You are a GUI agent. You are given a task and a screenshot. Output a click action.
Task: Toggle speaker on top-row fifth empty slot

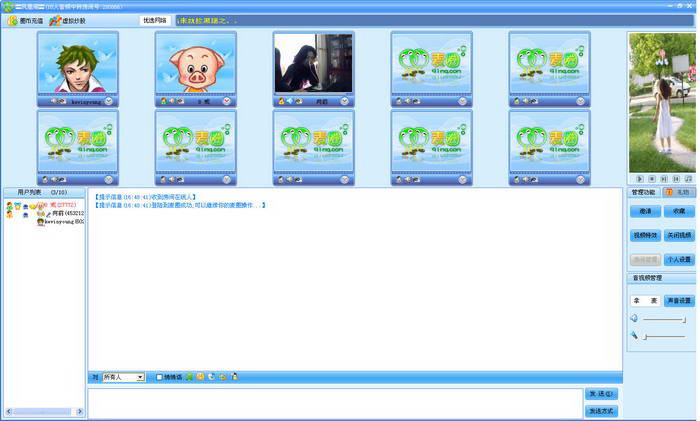[x=525, y=101]
